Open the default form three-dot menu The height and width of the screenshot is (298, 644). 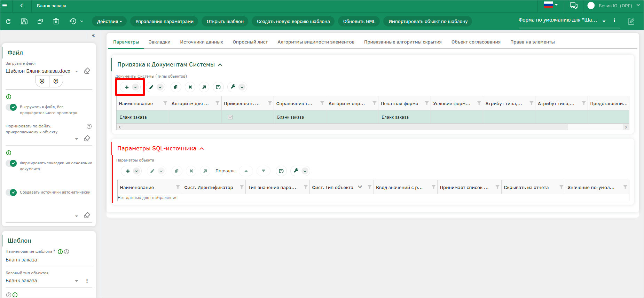(x=614, y=21)
